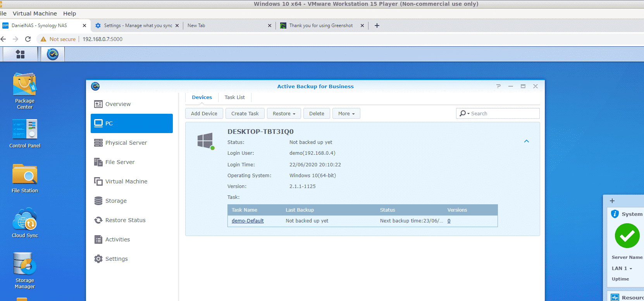The height and width of the screenshot is (301, 644).
Task: Click the Add Device button
Action: tap(204, 113)
